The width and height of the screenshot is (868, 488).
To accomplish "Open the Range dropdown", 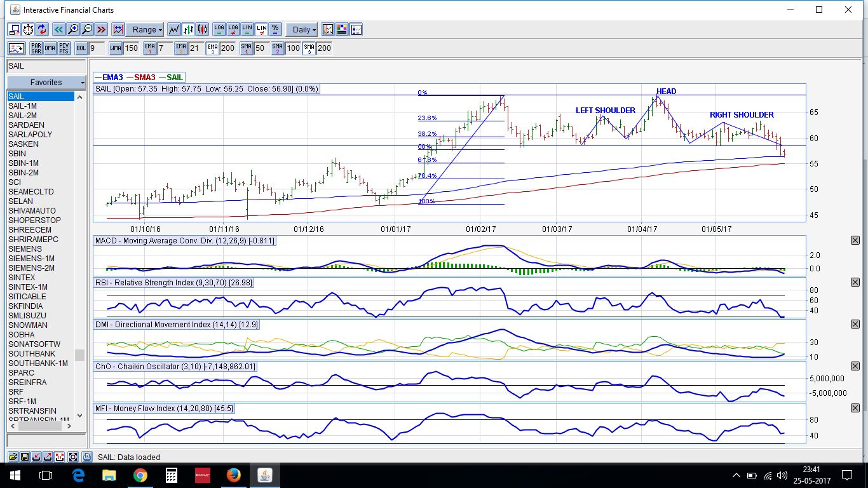I will [x=144, y=29].
